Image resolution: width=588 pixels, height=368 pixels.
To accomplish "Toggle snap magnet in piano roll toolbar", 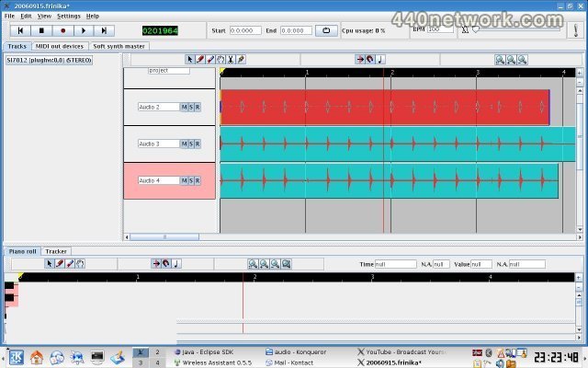I will [x=166, y=264].
